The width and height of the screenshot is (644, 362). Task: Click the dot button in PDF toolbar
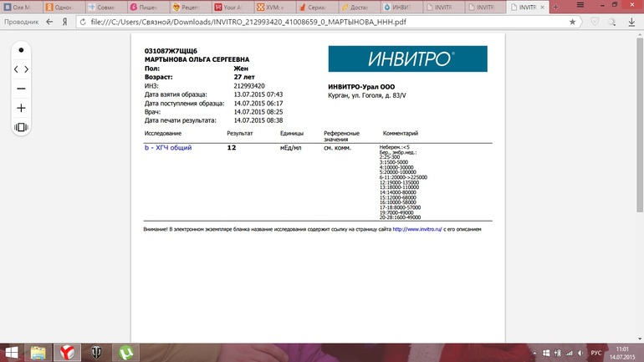tap(21, 49)
